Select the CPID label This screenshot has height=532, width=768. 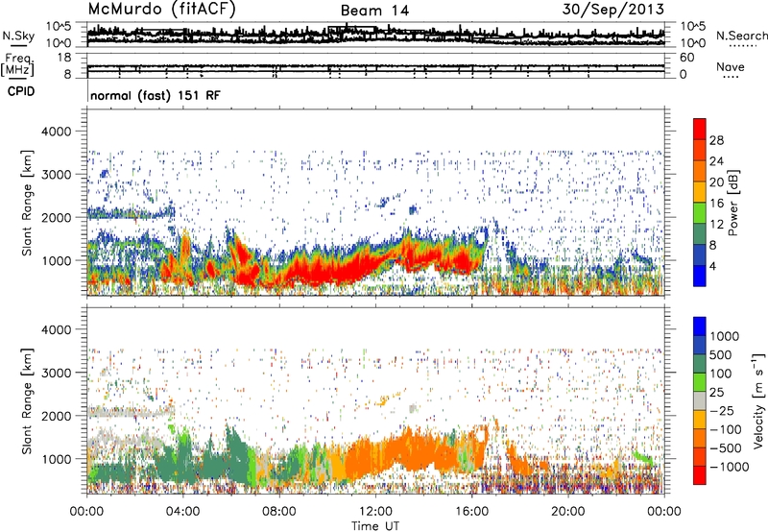point(21,91)
